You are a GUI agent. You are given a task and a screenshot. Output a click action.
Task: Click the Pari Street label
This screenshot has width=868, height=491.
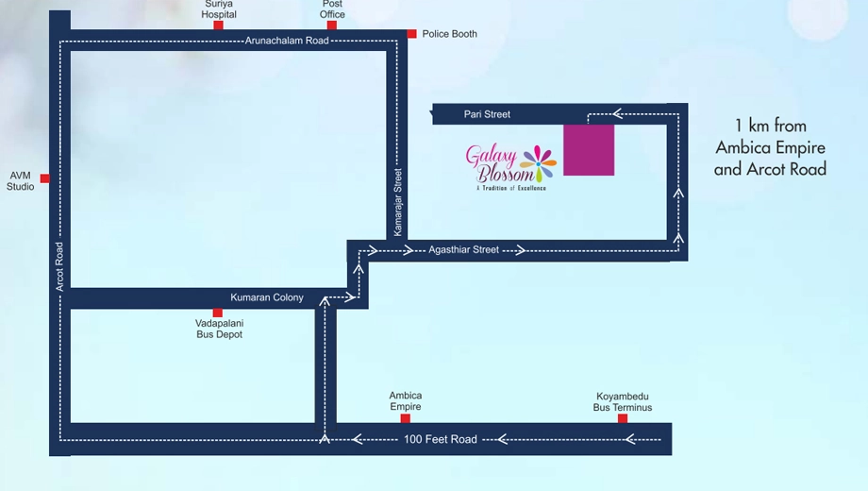coord(487,114)
